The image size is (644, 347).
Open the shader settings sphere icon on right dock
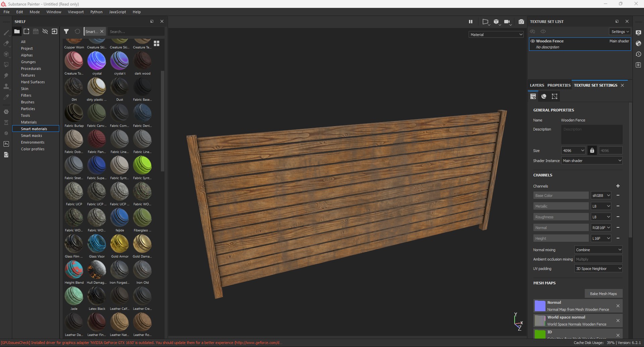638,44
